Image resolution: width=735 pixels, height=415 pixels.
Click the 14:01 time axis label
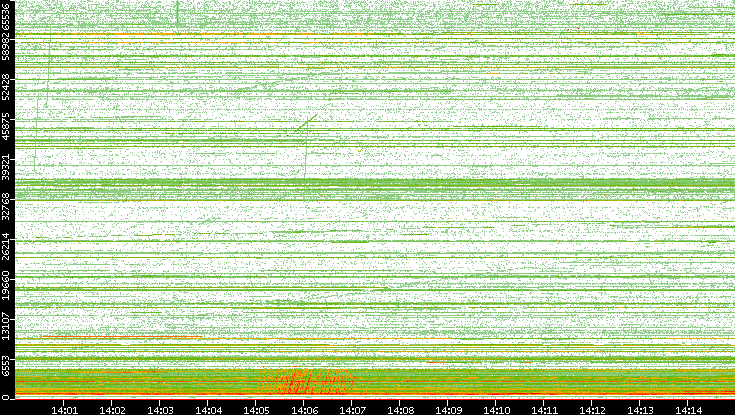pyautogui.click(x=64, y=410)
